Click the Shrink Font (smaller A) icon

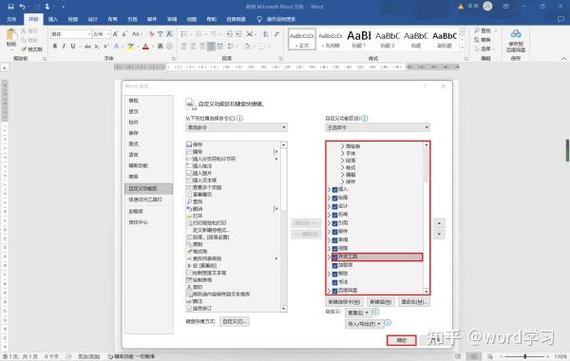pyautogui.click(x=124, y=34)
